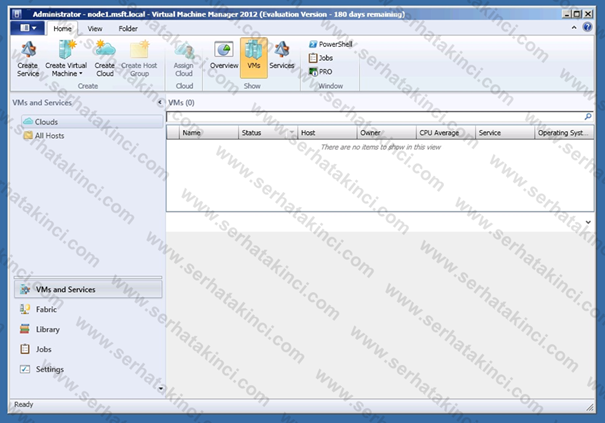Sort by the Host column header
Screen dimensions: 605x423
pyautogui.click(x=327, y=132)
